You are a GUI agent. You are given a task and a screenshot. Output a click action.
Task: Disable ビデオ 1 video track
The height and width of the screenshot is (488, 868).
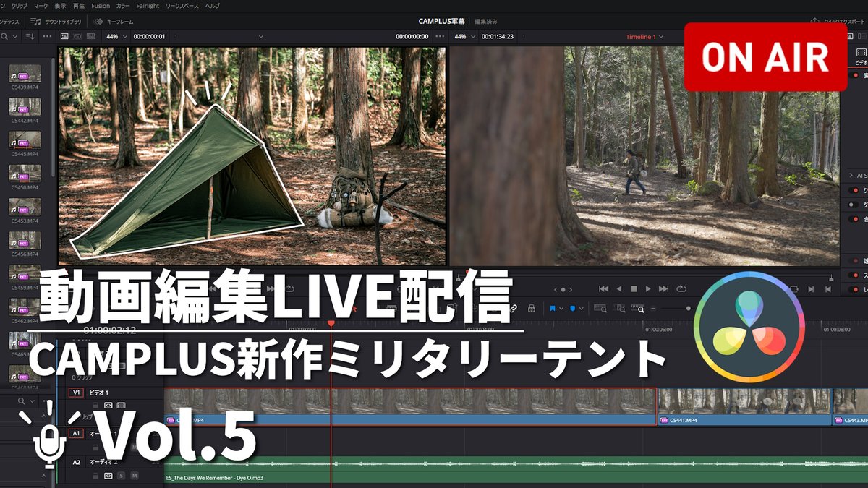point(122,406)
